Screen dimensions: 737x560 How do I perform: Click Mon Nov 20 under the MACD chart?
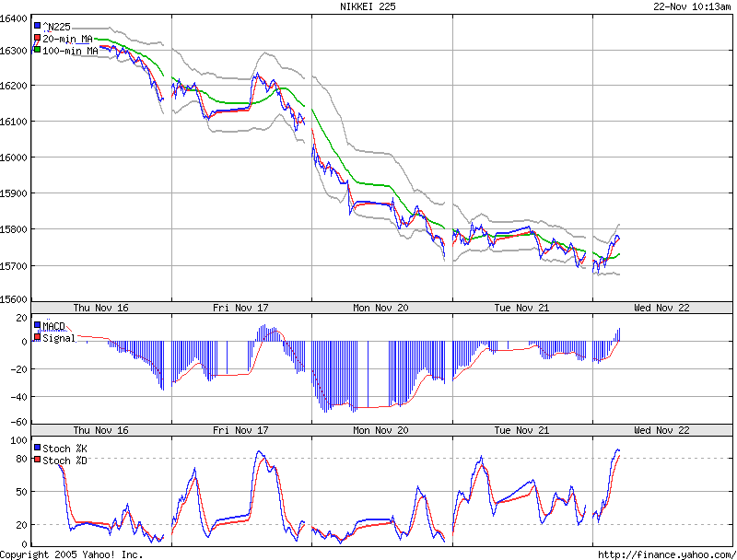[380, 430]
